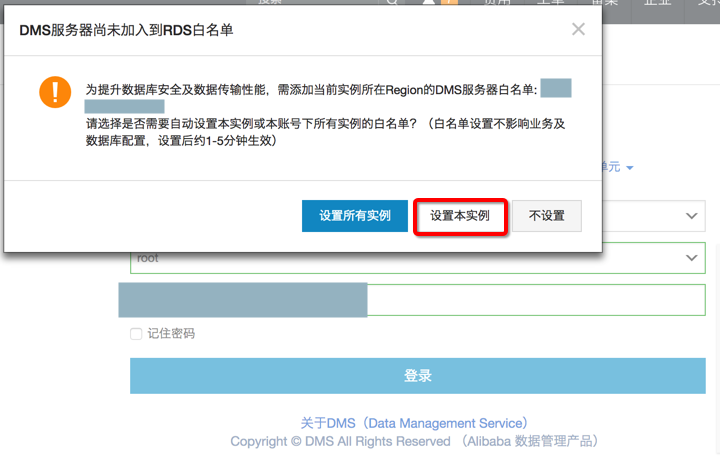Tick the 记住密码 checkbox
This screenshot has height=461, width=720.
136,334
